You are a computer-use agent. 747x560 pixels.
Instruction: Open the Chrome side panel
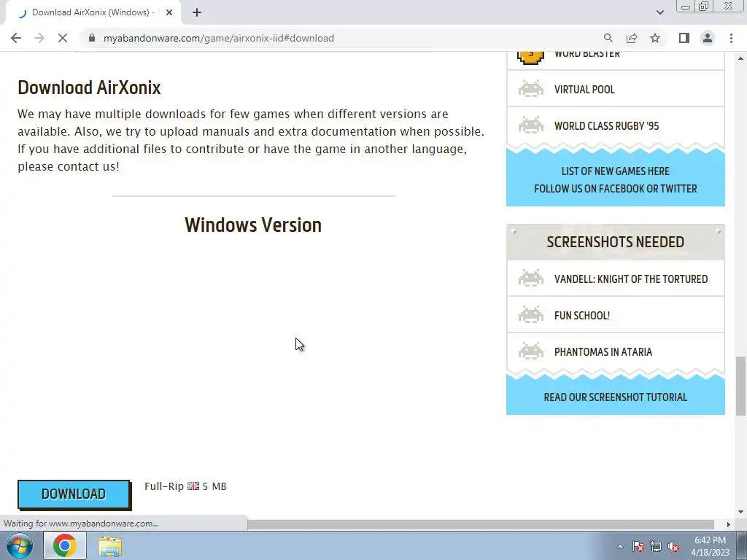[684, 38]
